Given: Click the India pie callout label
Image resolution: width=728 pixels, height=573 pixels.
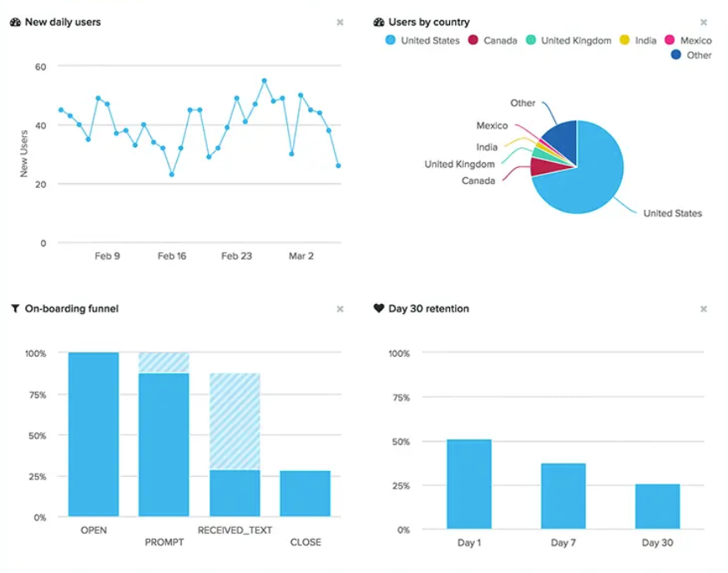Looking at the screenshot, I should 487,147.
